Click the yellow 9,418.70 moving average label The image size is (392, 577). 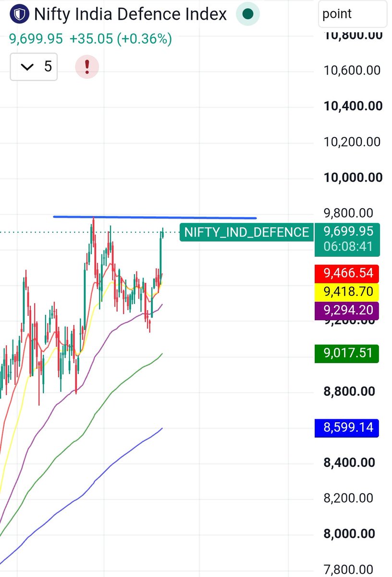(x=347, y=291)
